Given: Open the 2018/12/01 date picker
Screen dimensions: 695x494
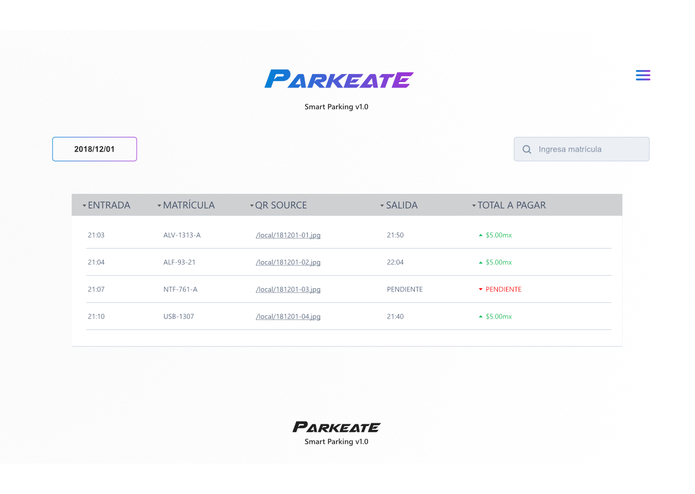Looking at the screenshot, I should coord(94,149).
